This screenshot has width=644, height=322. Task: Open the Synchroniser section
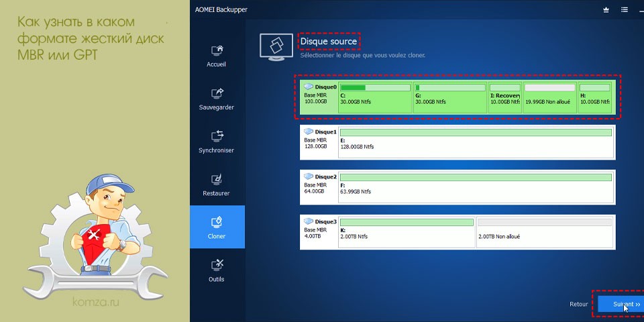click(217, 142)
